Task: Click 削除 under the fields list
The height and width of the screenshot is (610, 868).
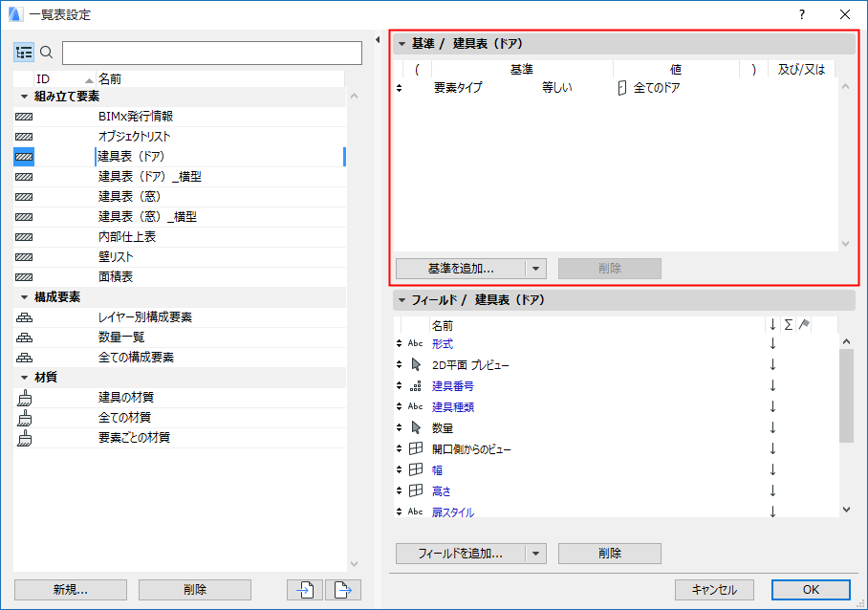Action: (610, 554)
